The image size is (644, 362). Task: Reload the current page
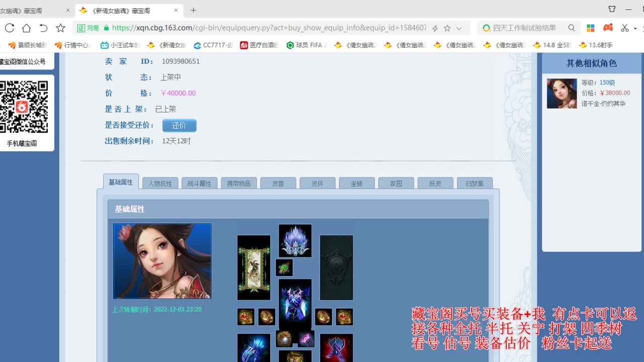click(x=9, y=28)
